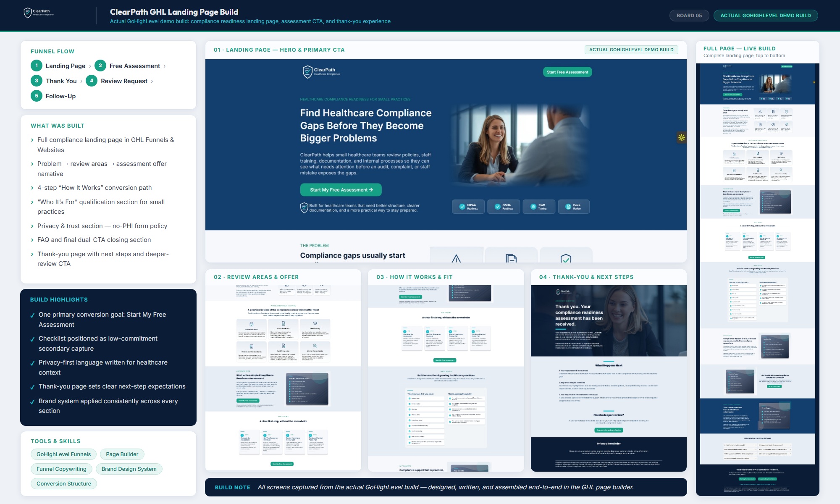
Task: Click the BOARD 05 pill
Action: (x=689, y=16)
